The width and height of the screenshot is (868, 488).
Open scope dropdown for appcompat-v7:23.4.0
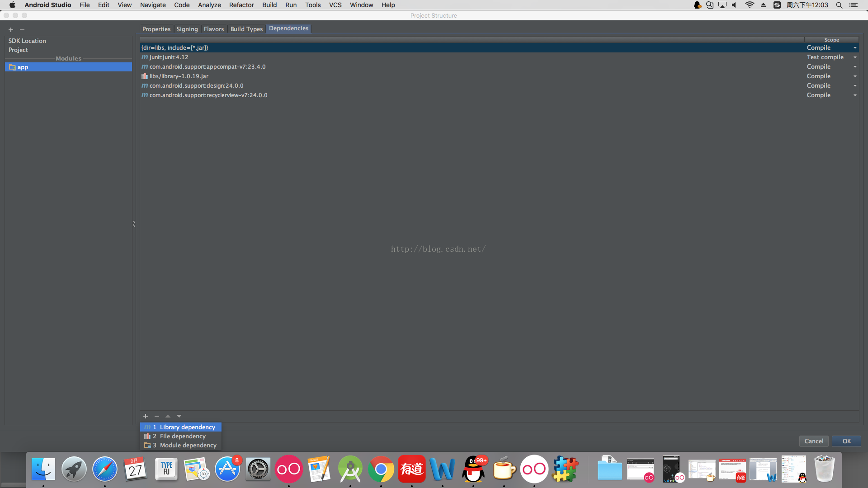coord(855,67)
